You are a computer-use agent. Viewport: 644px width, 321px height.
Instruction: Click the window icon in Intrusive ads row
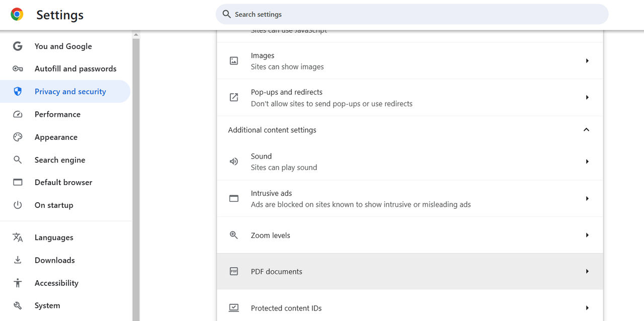[x=234, y=199]
